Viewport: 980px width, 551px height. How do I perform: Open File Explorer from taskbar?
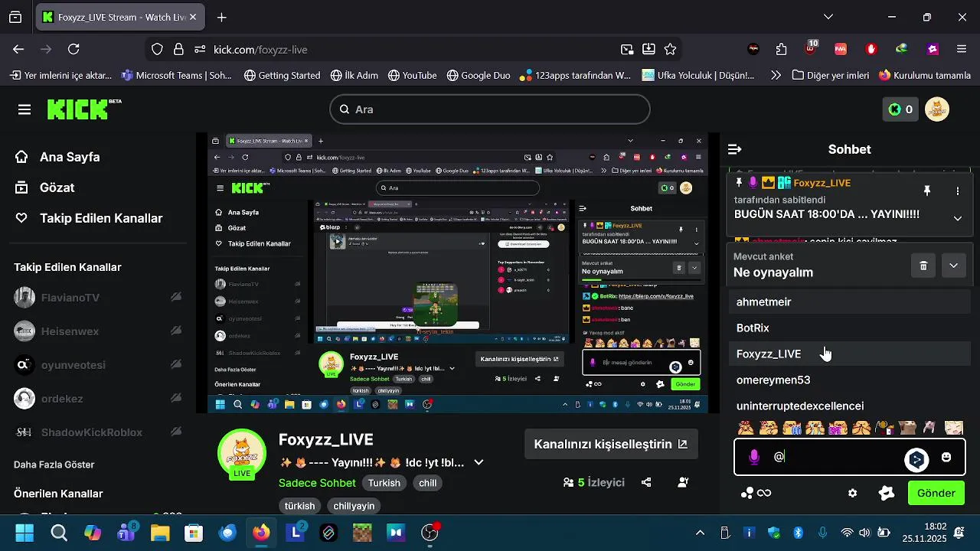point(160,533)
